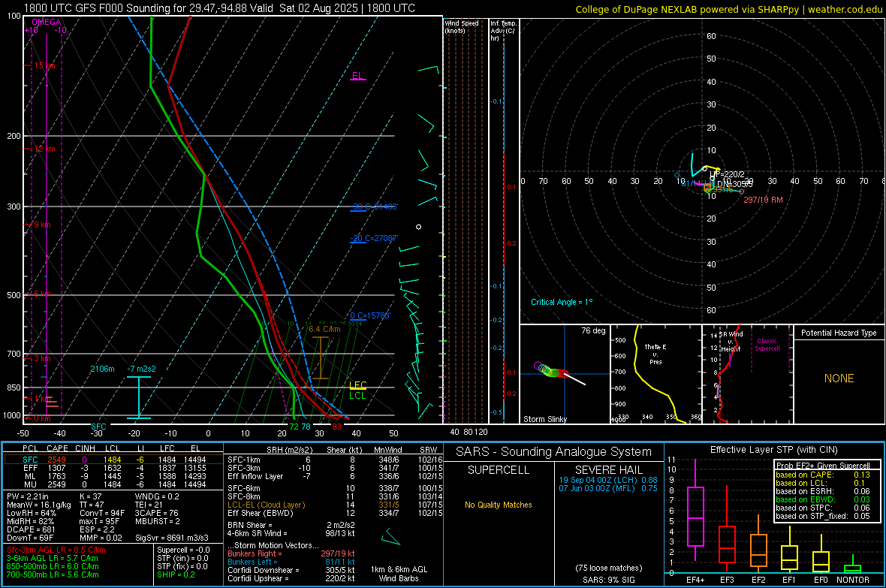
Task: Select the 07 Jun 03 00Z (MFL) hail analogue
Action: (608, 488)
